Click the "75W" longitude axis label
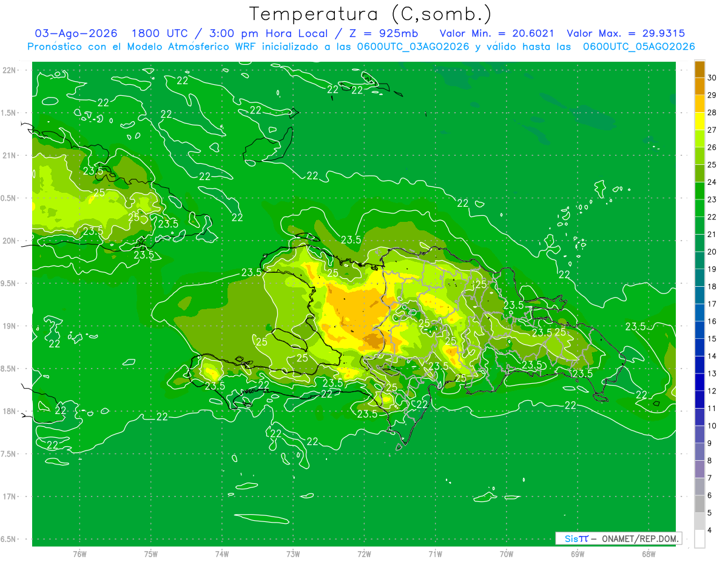 point(151,554)
